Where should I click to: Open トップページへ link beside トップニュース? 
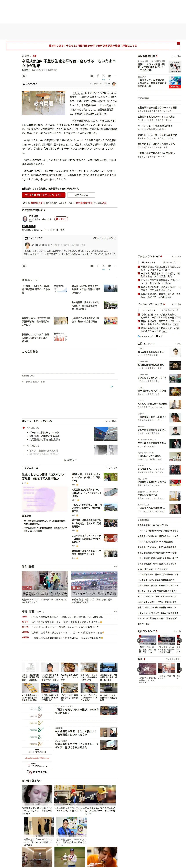click(111, 468)
